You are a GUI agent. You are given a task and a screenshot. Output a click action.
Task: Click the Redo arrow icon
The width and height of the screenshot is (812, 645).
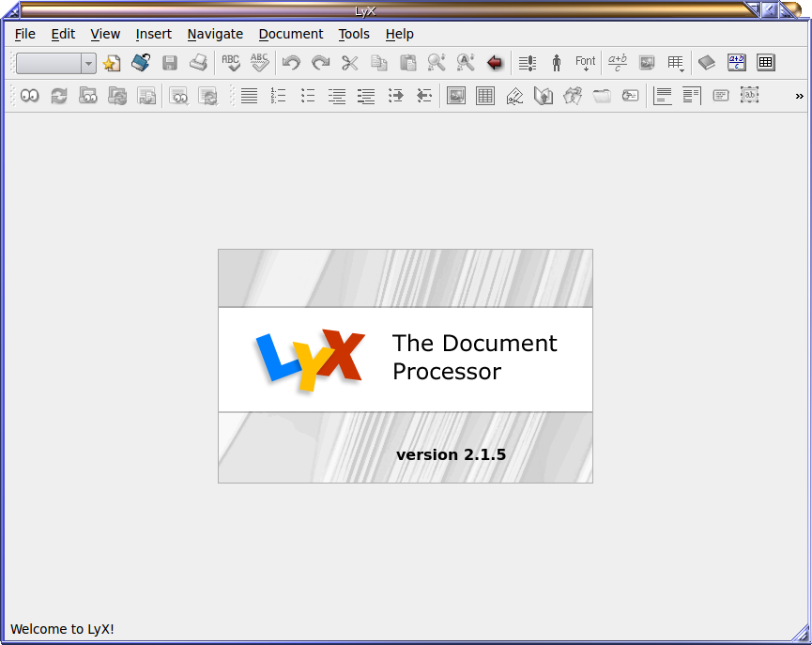point(320,63)
